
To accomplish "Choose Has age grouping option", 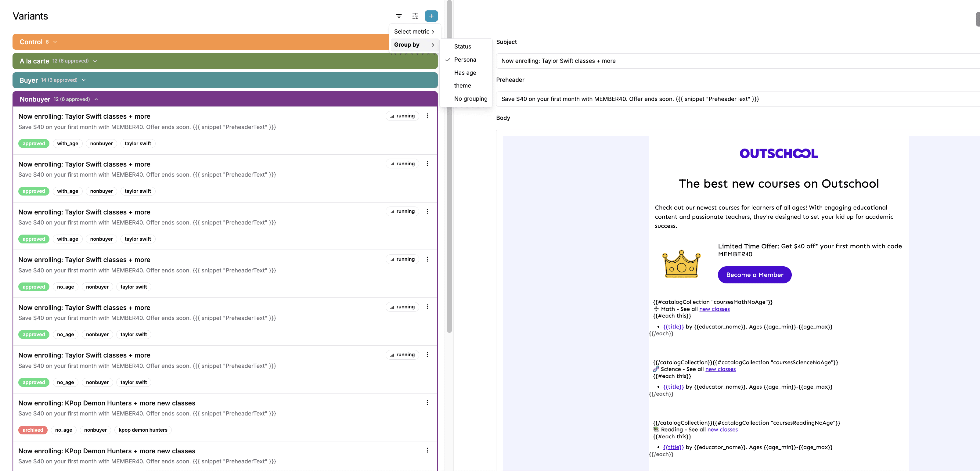I will pos(465,73).
